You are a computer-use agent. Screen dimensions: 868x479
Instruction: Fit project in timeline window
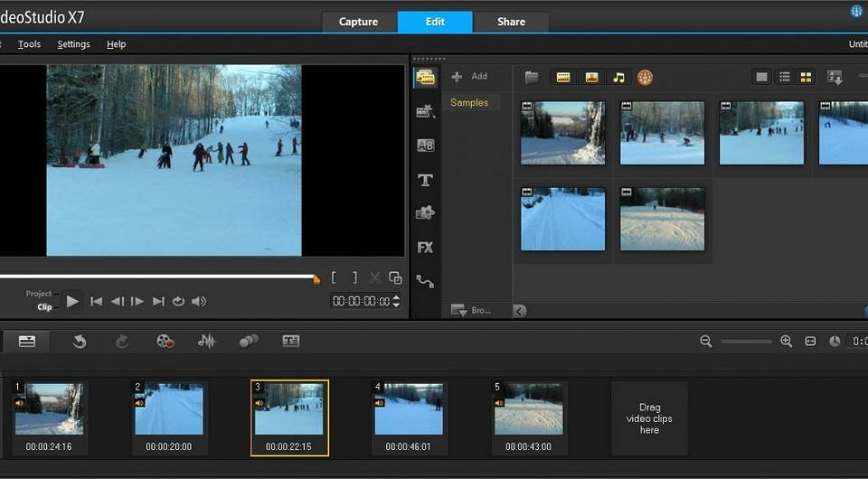810,342
